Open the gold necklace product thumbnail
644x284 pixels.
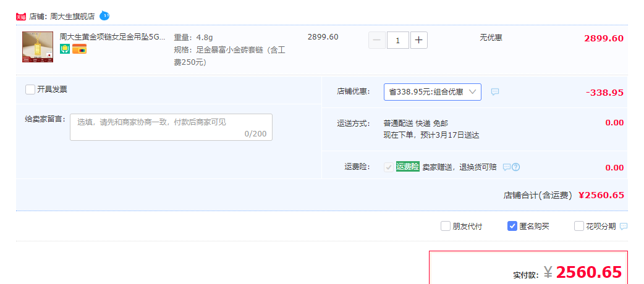[x=38, y=47]
